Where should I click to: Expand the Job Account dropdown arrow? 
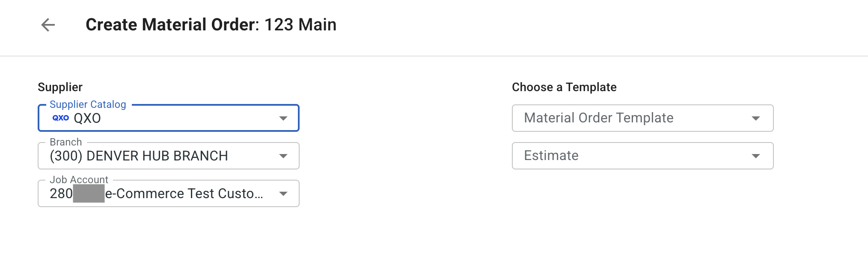(x=283, y=193)
